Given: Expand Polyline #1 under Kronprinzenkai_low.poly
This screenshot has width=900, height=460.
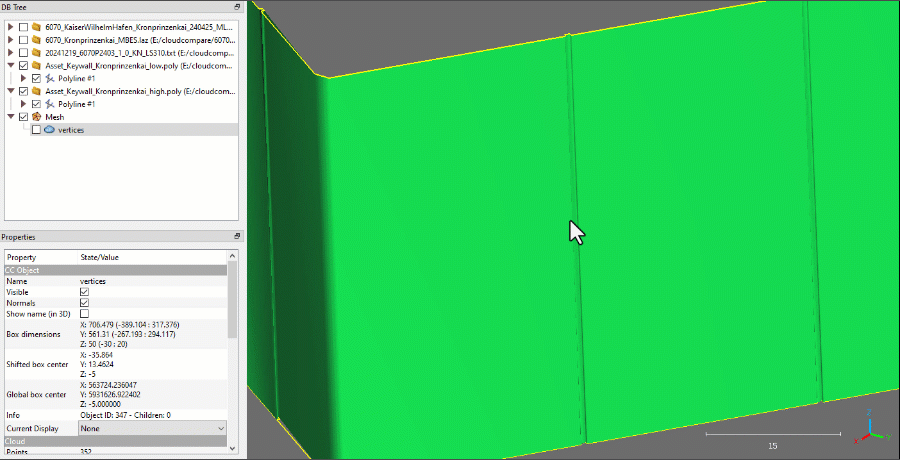Looking at the screenshot, I should [24, 78].
